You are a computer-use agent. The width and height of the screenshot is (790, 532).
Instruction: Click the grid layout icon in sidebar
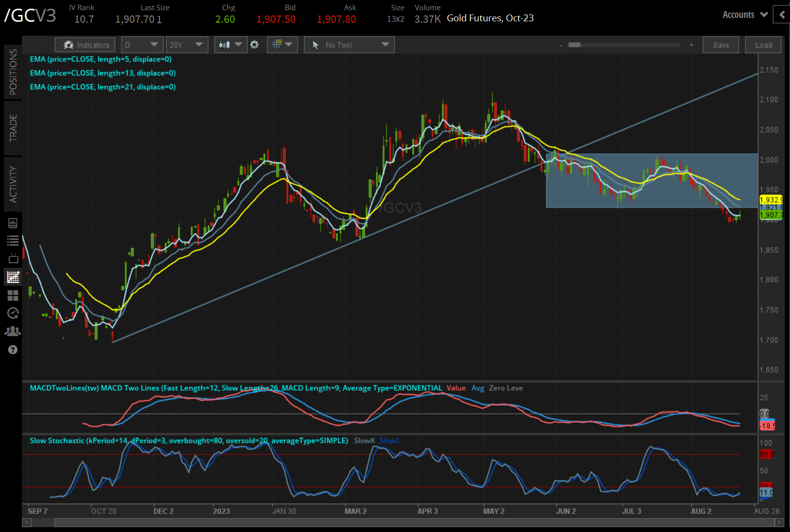tap(13, 295)
